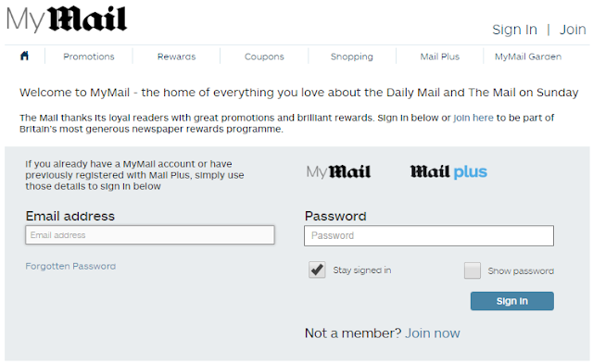Click the Forgotten Password link
Image resolution: width=593 pixels, height=364 pixels.
pyautogui.click(x=70, y=266)
